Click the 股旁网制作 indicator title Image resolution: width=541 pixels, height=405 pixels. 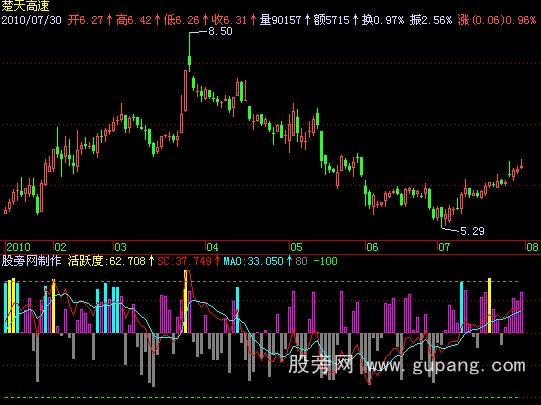pyautogui.click(x=31, y=261)
